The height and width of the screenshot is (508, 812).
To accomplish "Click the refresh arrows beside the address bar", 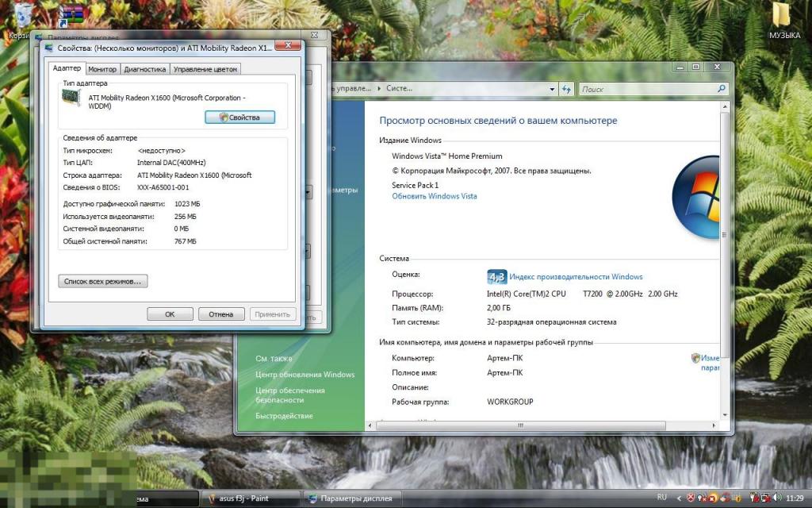I will tap(566, 89).
